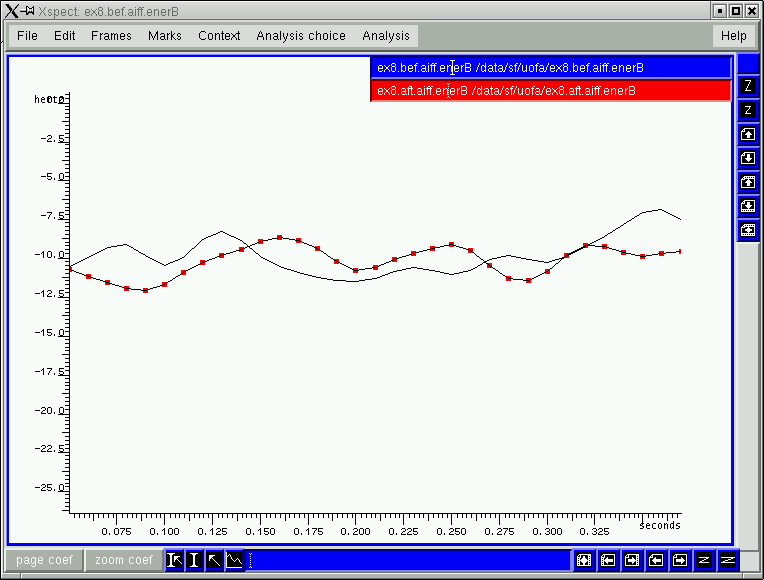Open the File menu
The width and height of the screenshot is (764, 580).
tap(27, 36)
